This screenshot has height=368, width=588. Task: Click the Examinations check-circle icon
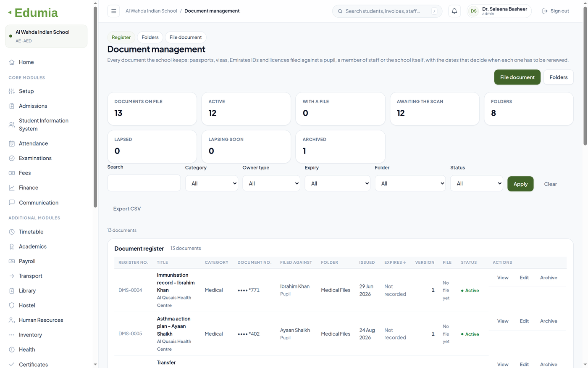point(12,158)
